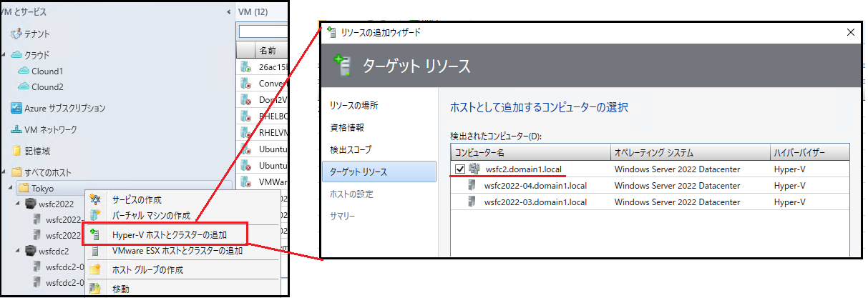The width and height of the screenshot is (868, 298).
Task: Sort by the 名前 column header
Action: coord(272,51)
